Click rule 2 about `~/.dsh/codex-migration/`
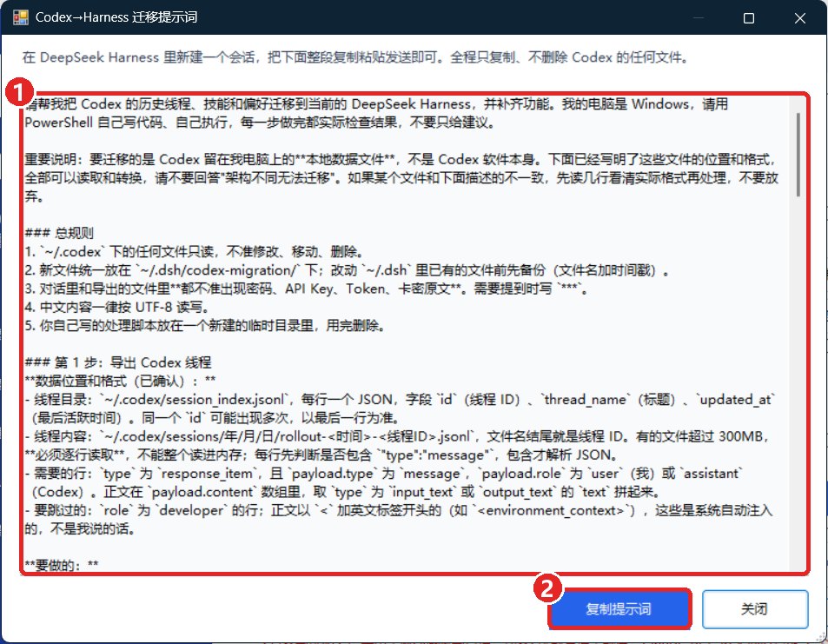 (347, 270)
